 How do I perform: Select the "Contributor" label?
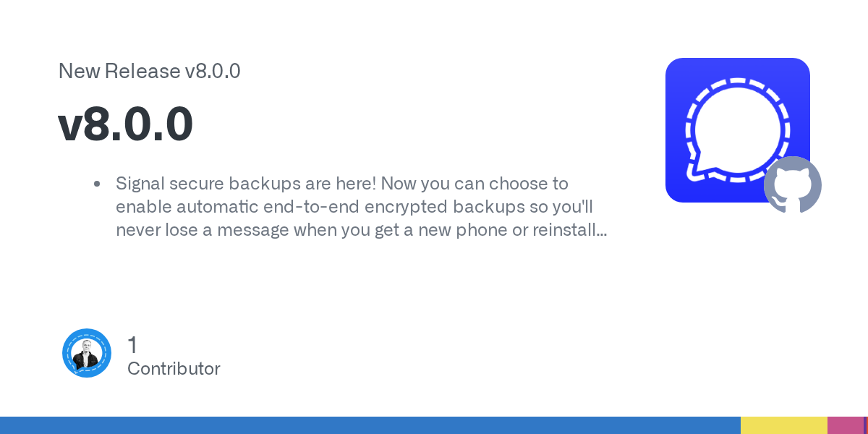174,369
